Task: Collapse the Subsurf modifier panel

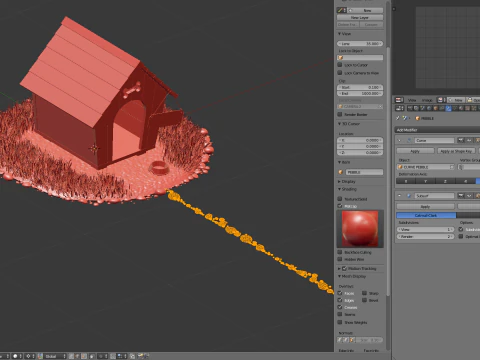Action: [x=400, y=196]
